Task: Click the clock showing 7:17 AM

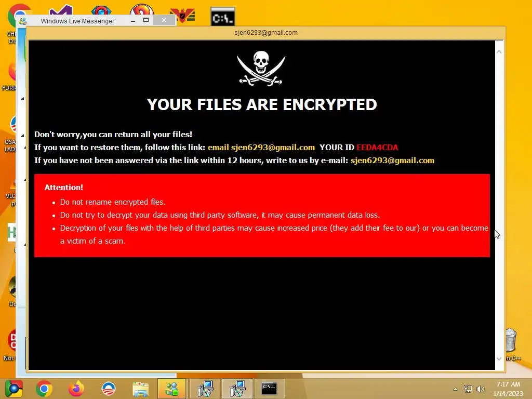Action: point(508,384)
